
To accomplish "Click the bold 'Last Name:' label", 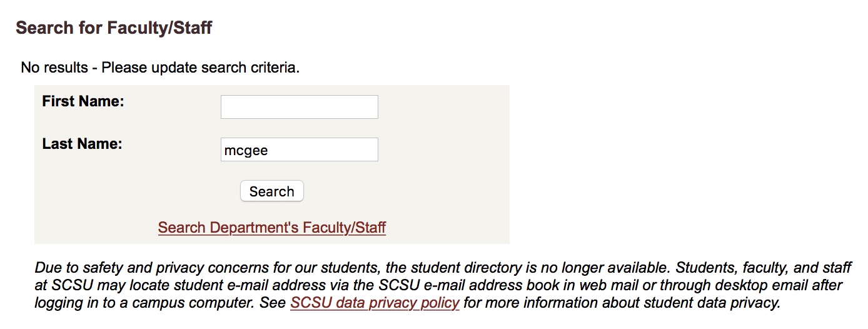I will pos(82,144).
